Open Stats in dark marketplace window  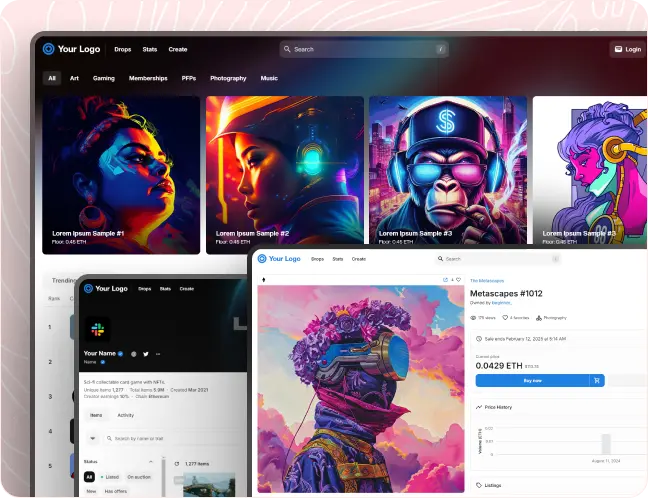(x=150, y=49)
